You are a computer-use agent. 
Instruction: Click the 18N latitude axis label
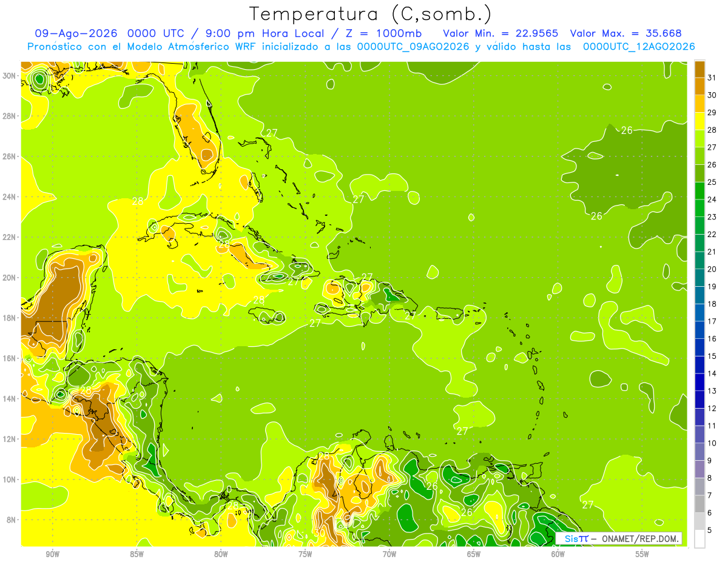pyautogui.click(x=10, y=318)
